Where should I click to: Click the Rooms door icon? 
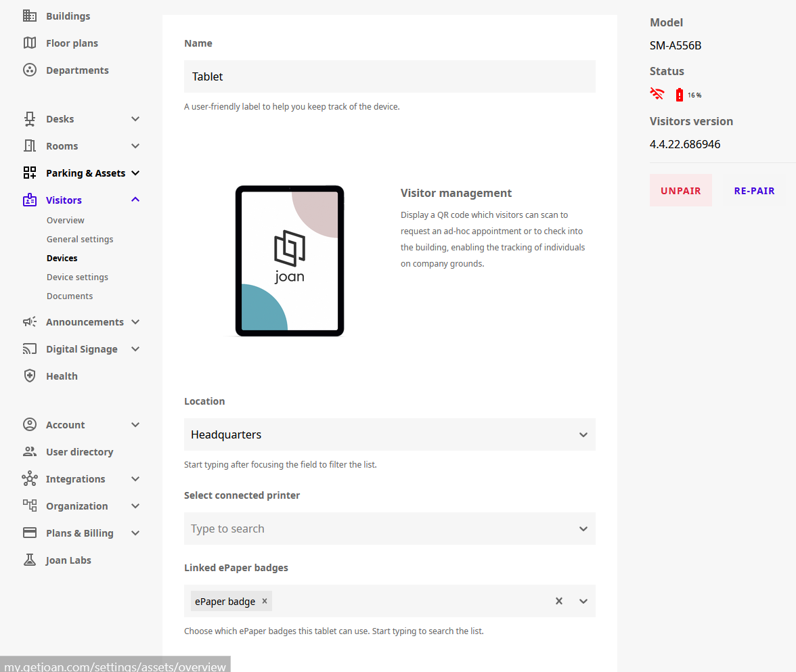pos(30,145)
